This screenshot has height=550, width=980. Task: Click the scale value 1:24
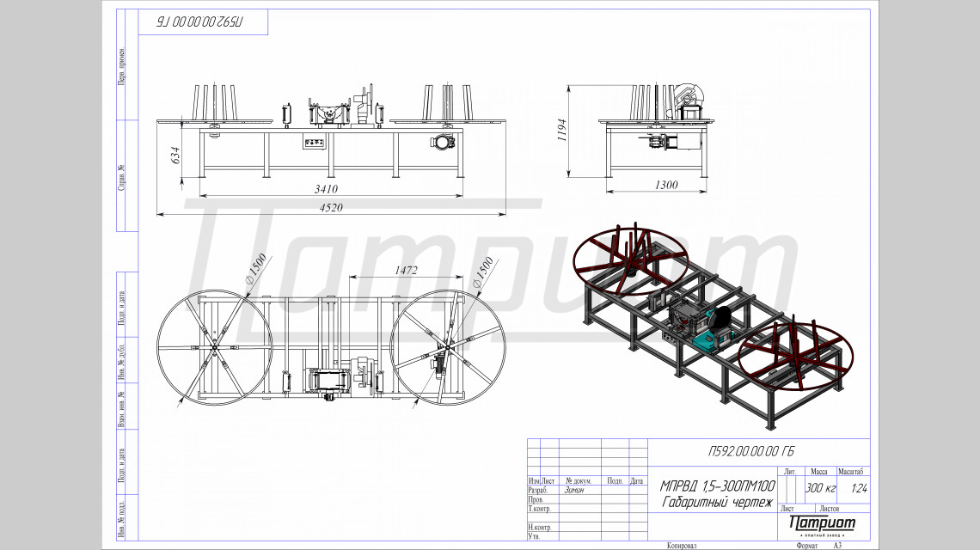(858, 488)
